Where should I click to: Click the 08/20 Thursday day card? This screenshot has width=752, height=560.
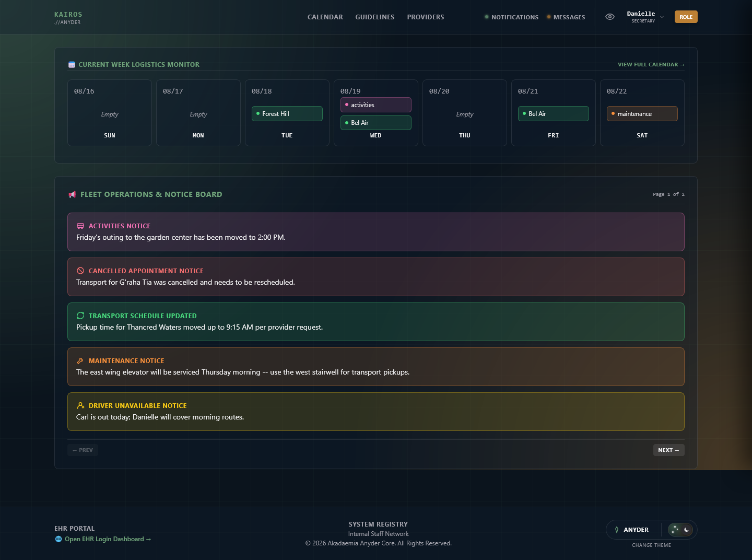click(x=465, y=113)
